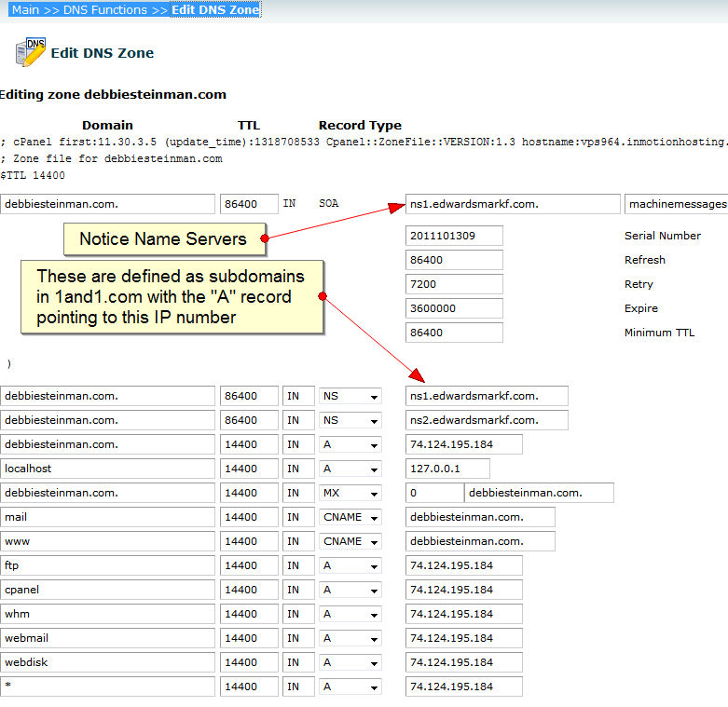Click TTL field for www row
This screenshot has height=707, width=728.
pos(249,541)
